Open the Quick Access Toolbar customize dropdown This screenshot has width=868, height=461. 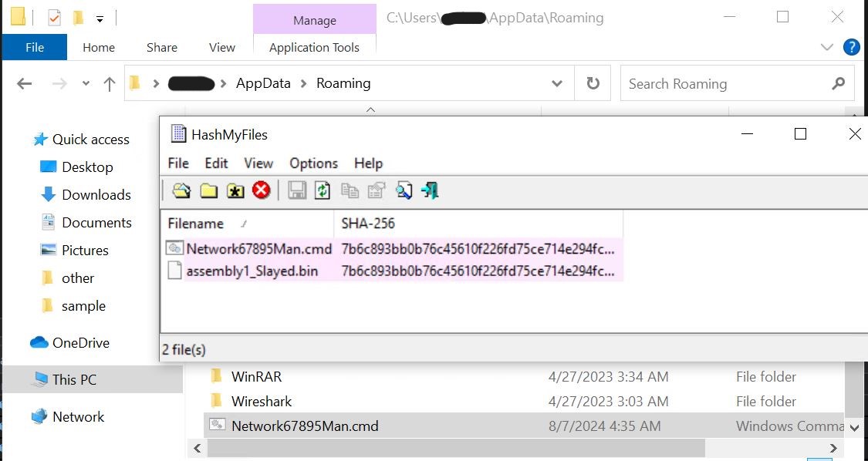pos(100,18)
